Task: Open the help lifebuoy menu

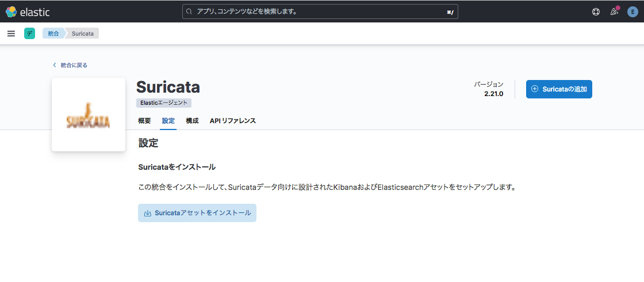Action: tap(596, 12)
